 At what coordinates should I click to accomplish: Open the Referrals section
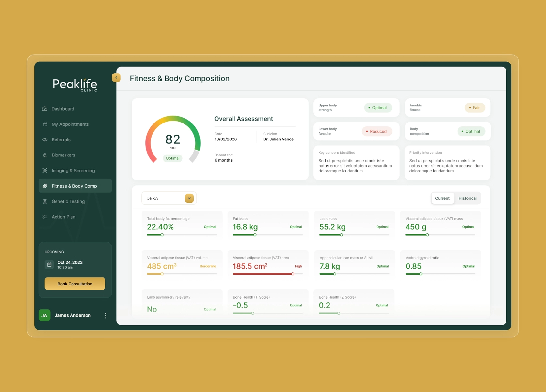pos(75,139)
